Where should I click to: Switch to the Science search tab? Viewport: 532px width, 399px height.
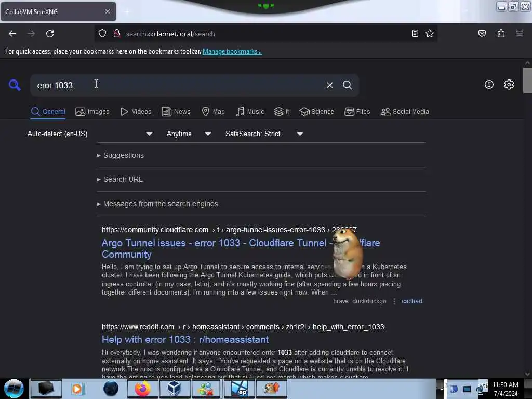(316, 112)
